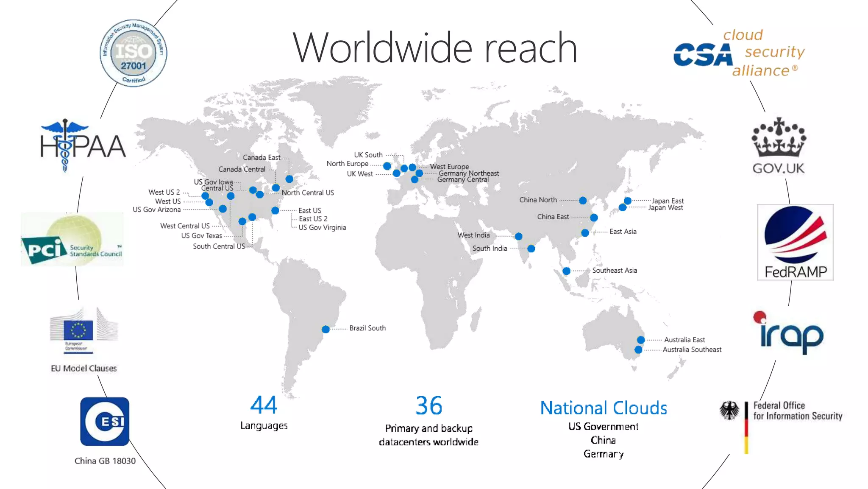The width and height of the screenshot is (868, 489).
Task: Click the West Europe label
Action: [449, 167]
